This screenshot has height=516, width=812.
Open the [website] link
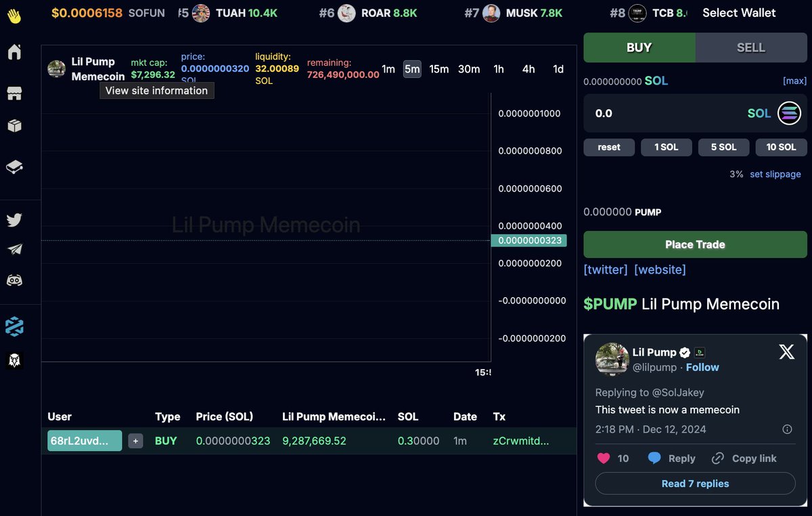tap(660, 270)
